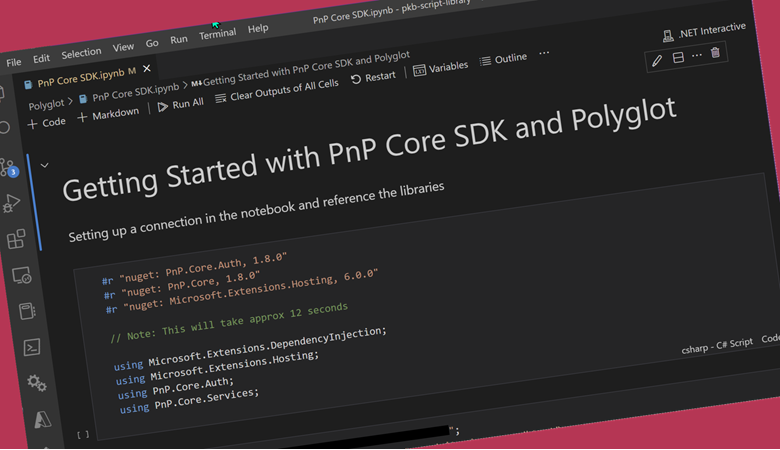This screenshot has width=780, height=450.
Task: Collapse the markdown cell with chevron
Action: click(x=44, y=165)
